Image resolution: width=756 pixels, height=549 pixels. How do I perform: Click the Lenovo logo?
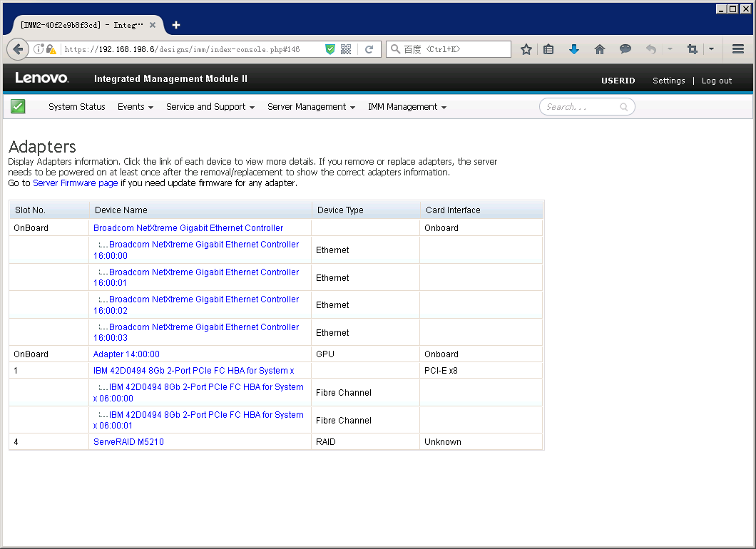(x=41, y=78)
